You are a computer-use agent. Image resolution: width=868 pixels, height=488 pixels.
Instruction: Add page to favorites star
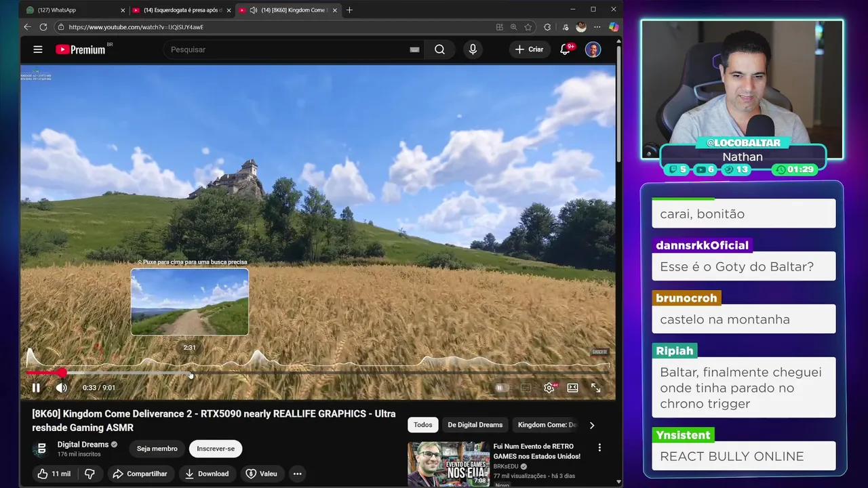coord(528,27)
